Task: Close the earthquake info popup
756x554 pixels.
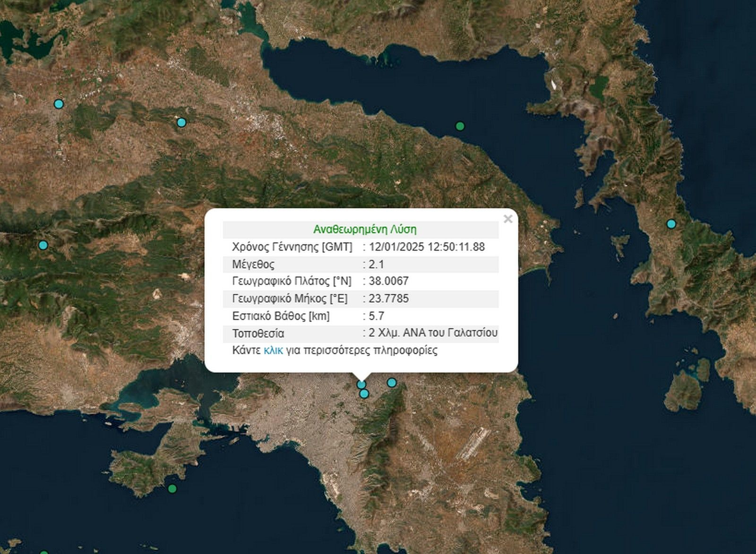Action: coord(508,219)
